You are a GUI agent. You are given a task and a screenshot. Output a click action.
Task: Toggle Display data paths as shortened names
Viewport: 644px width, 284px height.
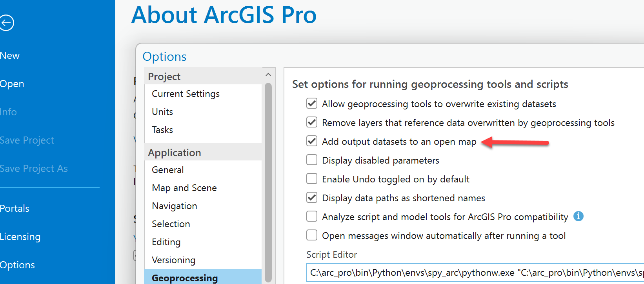click(x=312, y=198)
